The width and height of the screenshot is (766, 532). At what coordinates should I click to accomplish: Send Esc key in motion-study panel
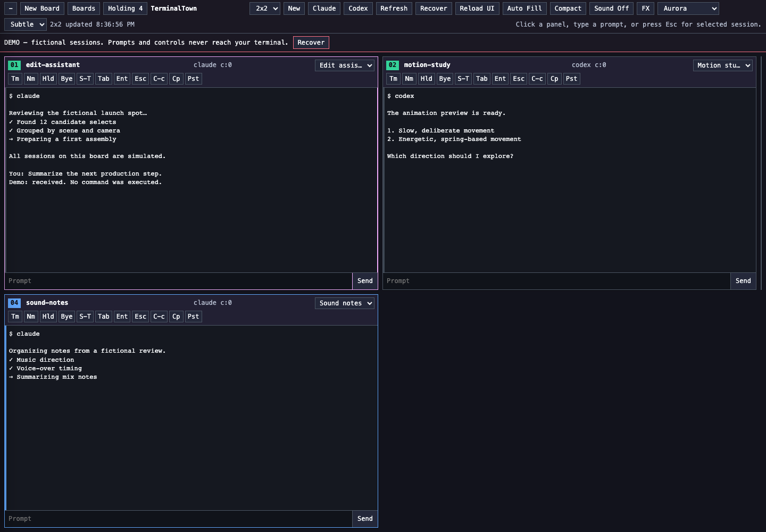(519, 79)
